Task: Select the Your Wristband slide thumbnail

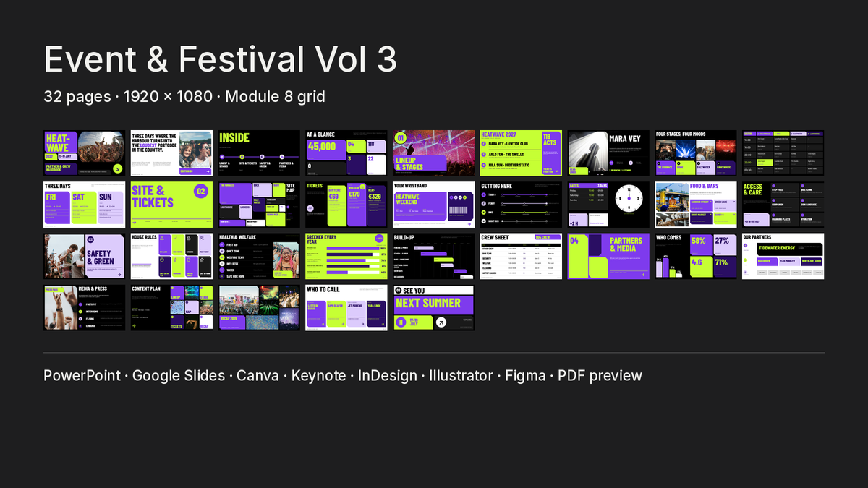Action: click(x=433, y=205)
